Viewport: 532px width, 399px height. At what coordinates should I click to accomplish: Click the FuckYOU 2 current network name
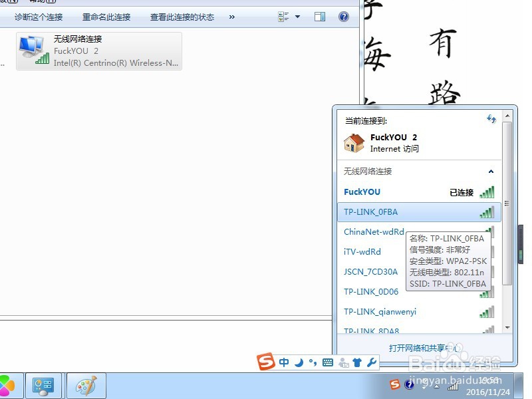[394, 138]
